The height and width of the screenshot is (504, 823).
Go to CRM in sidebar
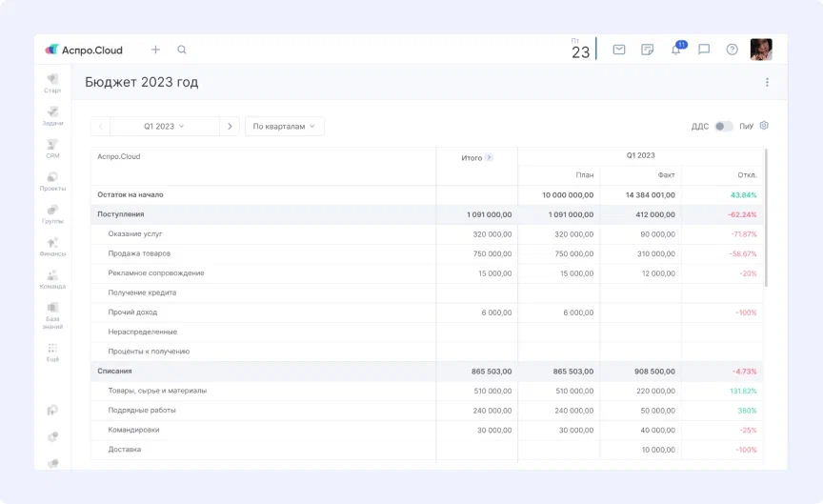point(52,148)
